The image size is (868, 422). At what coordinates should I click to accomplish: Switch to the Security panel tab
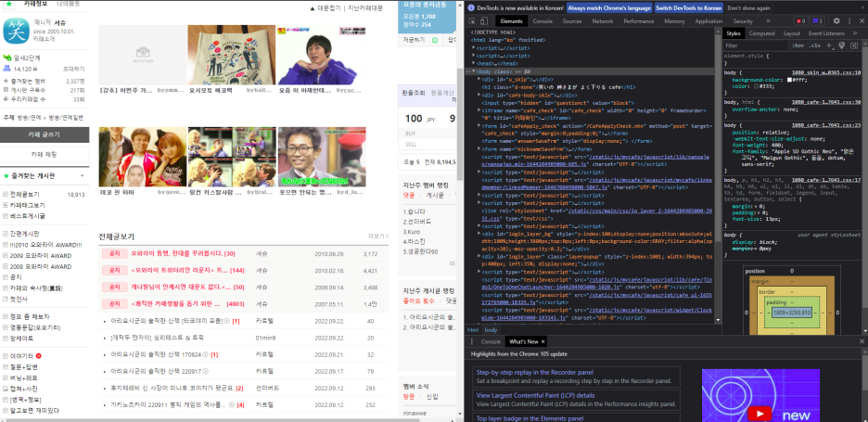(742, 21)
